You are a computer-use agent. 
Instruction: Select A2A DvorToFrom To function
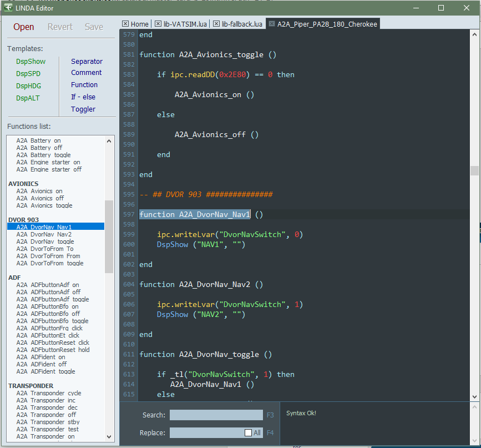coord(45,249)
